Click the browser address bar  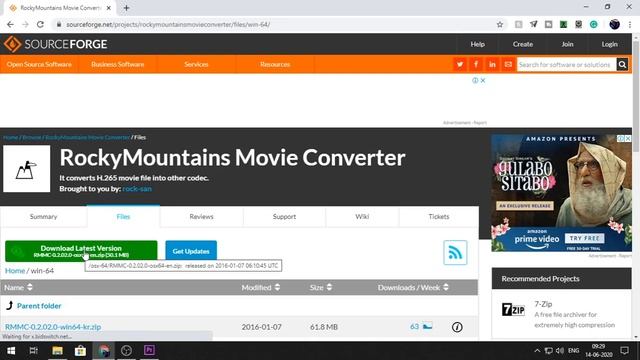click(278, 24)
